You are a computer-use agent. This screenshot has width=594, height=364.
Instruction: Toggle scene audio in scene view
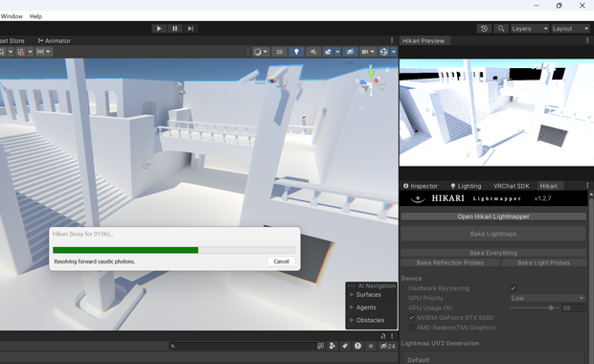pyautogui.click(x=313, y=52)
